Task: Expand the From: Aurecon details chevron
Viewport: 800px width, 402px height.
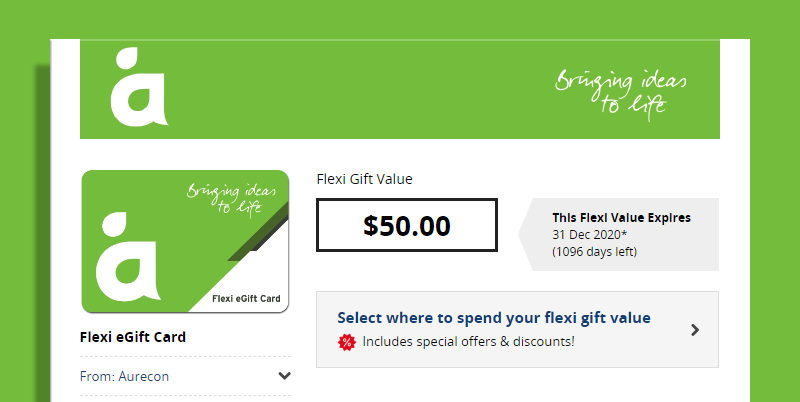Action: 284,376
